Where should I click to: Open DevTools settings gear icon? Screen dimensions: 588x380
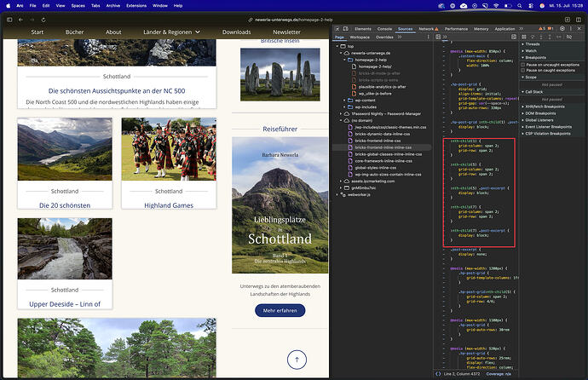[x=562, y=28]
